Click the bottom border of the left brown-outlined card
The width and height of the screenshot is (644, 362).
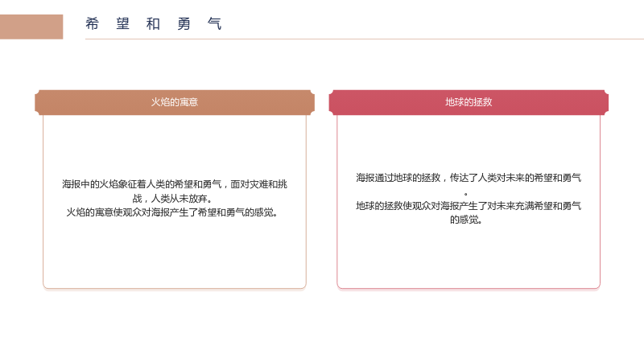click(x=175, y=288)
